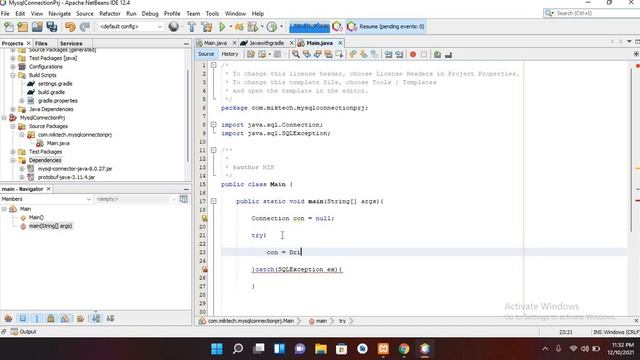This screenshot has height=360, width=640.
Task: Open the Tools menu
Action: 212,13
